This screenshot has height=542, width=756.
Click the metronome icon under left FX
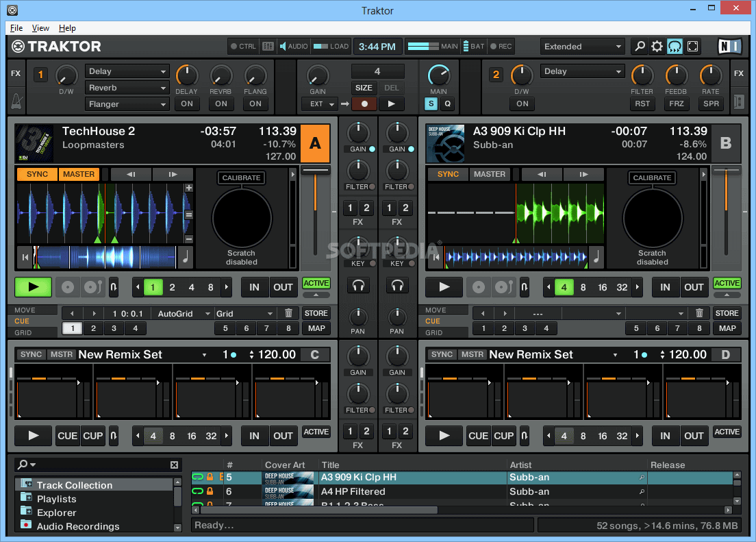click(x=16, y=101)
